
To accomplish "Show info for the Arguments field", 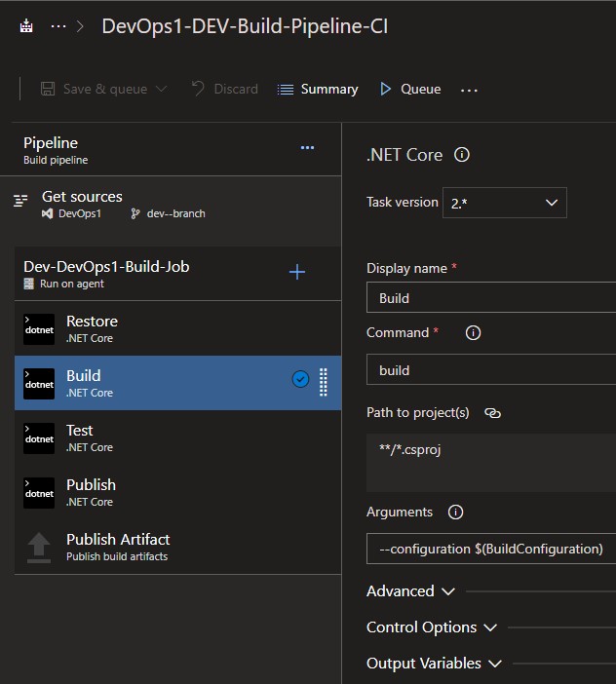I will pos(455,512).
